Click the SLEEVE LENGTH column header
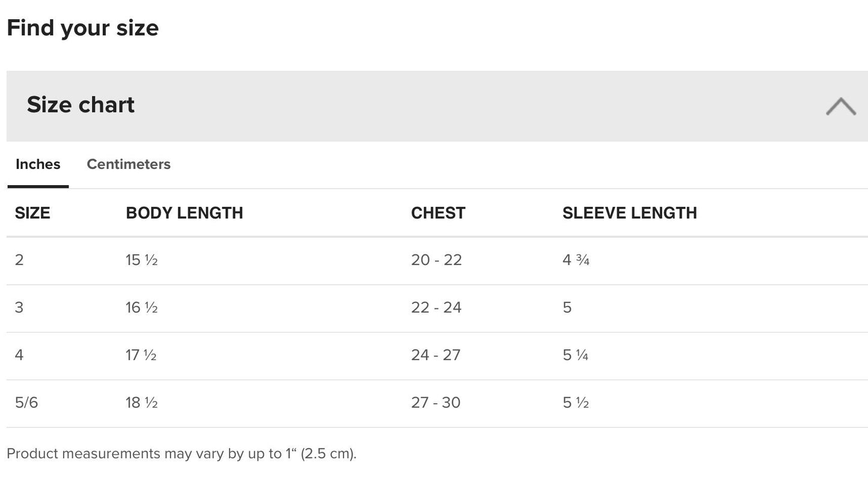 tap(630, 213)
